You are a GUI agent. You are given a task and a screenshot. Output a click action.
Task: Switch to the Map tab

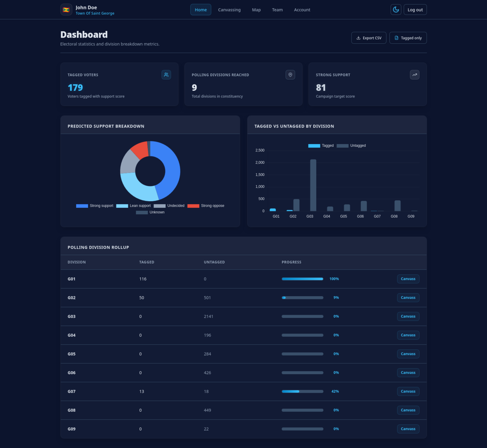click(x=256, y=10)
